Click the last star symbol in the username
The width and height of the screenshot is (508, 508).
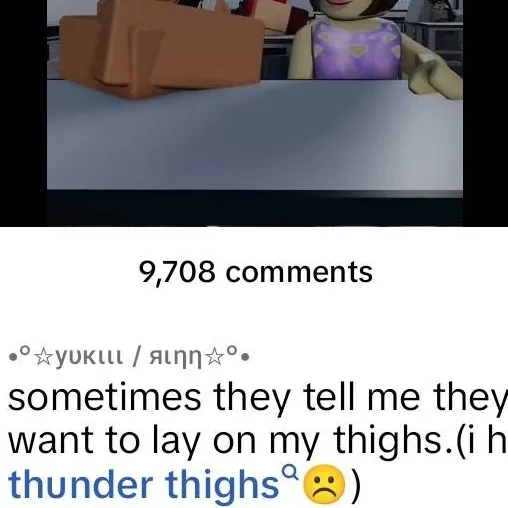[x=215, y=358]
